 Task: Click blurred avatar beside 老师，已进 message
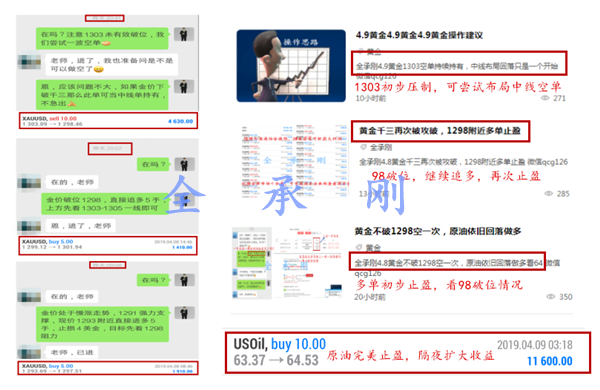coord(29,352)
